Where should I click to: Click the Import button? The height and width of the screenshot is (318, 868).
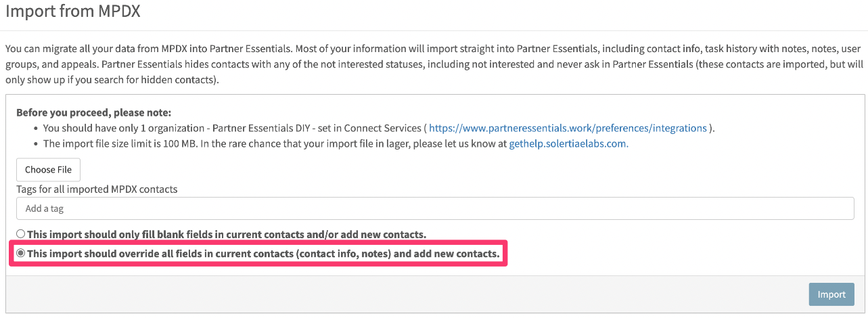[x=831, y=294]
